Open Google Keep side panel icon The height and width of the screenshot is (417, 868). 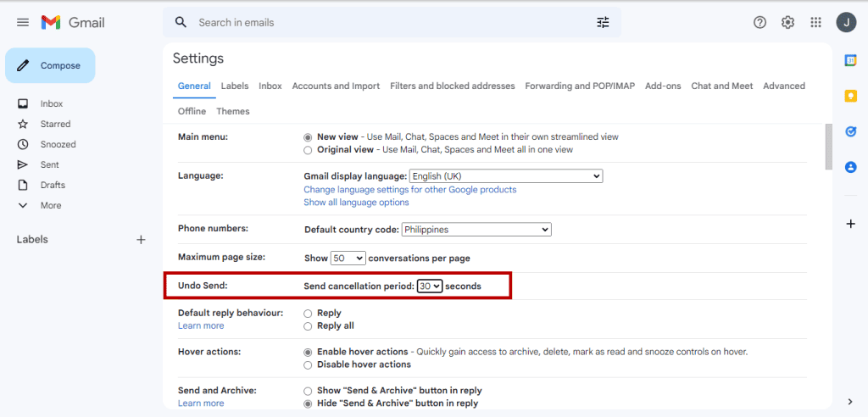(851, 97)
